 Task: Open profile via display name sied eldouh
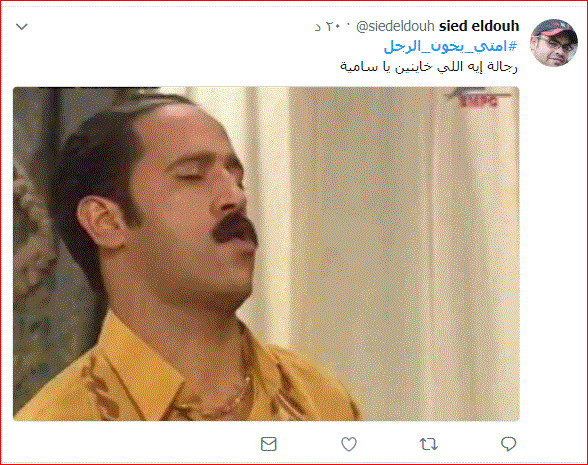pyautogui.click(x=479, y=26)
